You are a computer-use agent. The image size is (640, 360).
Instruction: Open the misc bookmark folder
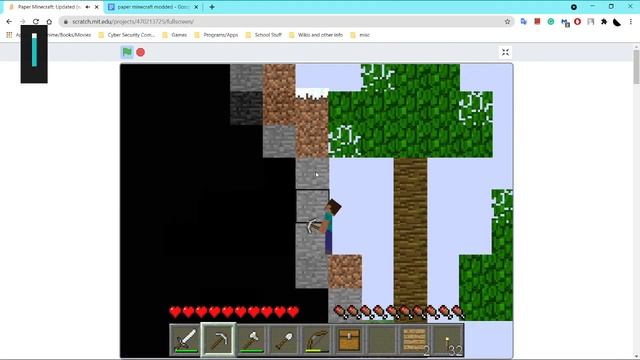click(x=360, y=35)
